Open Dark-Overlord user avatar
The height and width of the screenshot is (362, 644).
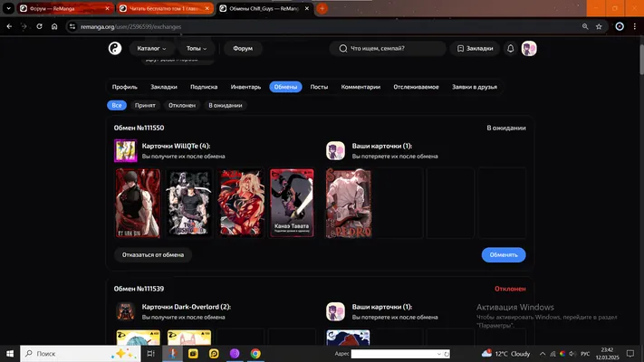point(126,311)
